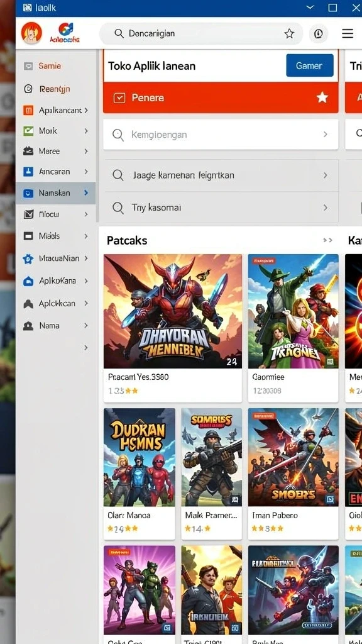The image size is (362, 644).
Task: Select Mork in the sidebar
Action: point(48,131)
